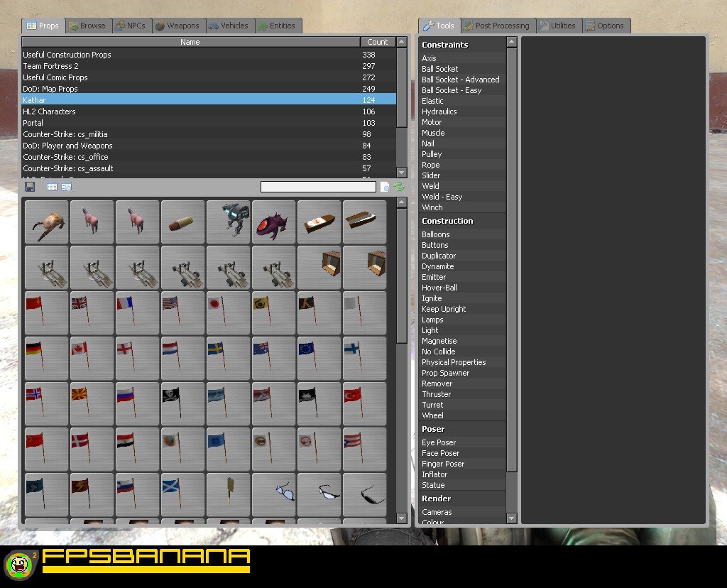Open the Options tab
727x588 pixels.
point(606,26)
